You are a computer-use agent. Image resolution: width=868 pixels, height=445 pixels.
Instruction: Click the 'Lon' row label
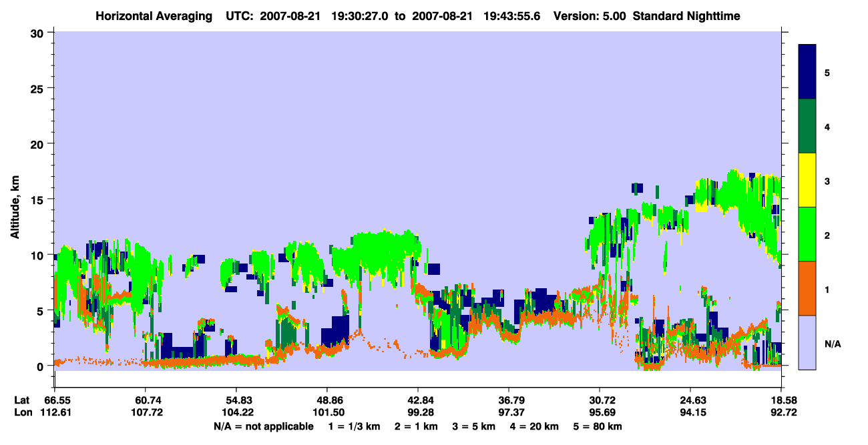coord(23,412)
